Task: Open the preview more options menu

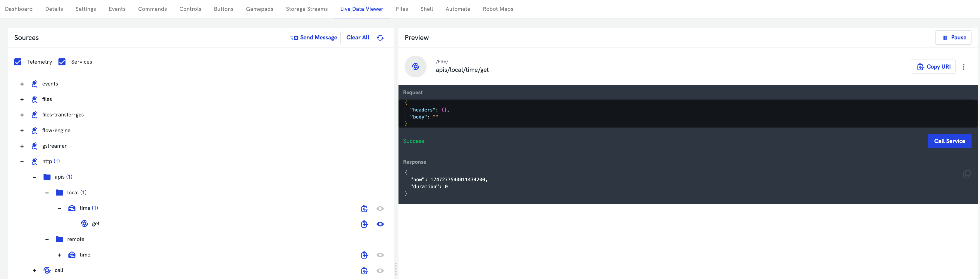Action: coord(963,67)
